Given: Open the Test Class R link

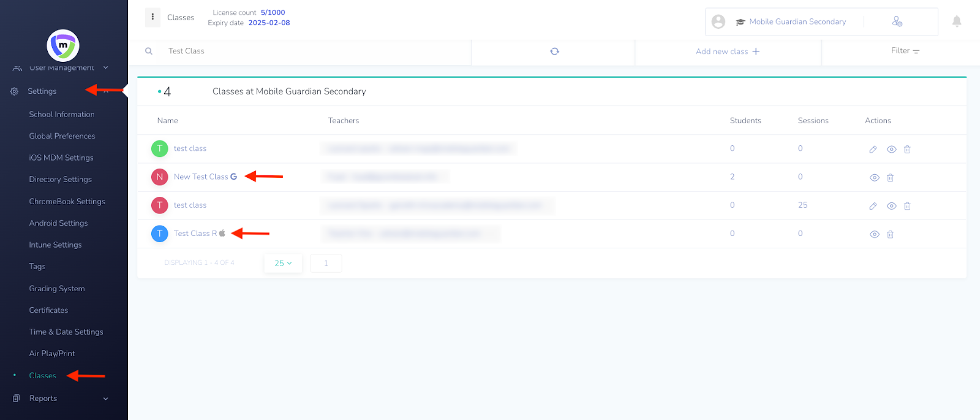Looking at the screenshot, I should click(195, 234).
